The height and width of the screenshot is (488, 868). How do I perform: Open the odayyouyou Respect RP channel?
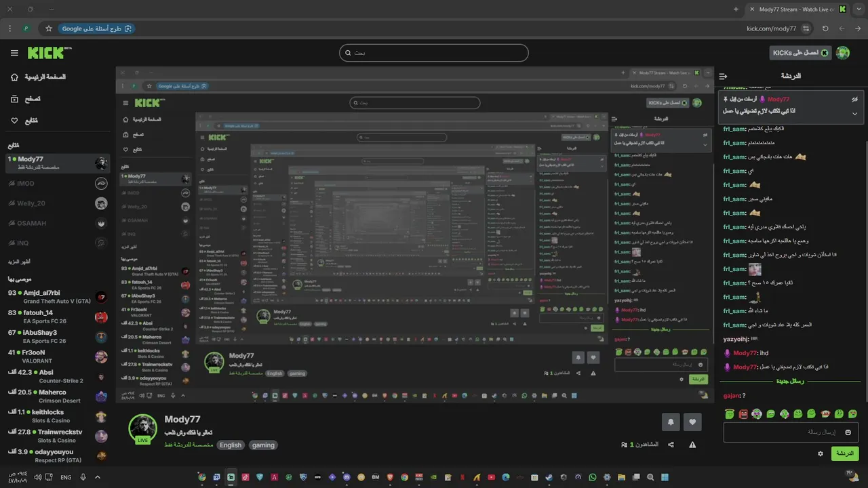57,455
